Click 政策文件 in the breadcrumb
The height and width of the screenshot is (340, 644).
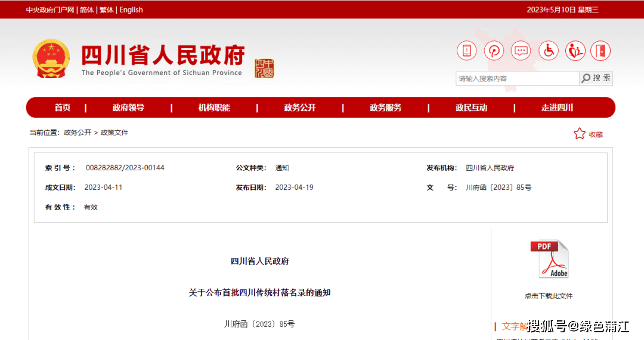[x=114, y=133]
